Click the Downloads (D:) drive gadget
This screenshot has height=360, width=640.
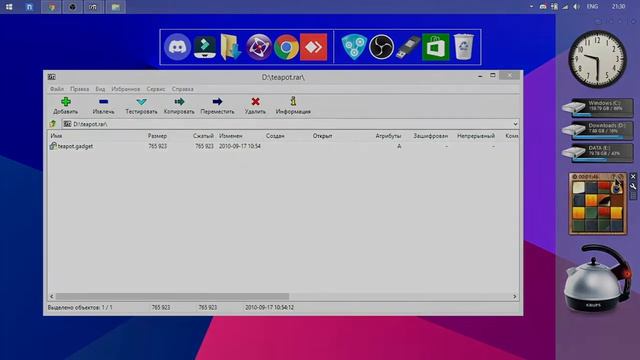click(598, 130)
